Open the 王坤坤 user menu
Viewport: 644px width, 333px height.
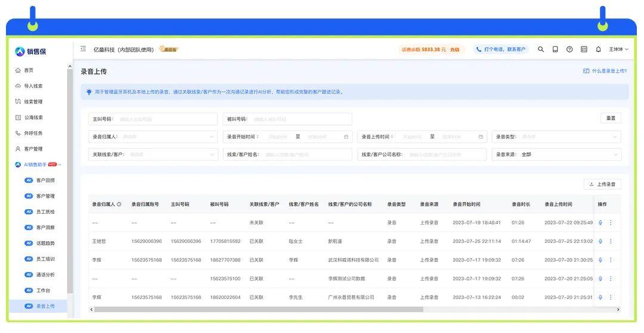(x=618, y=49)
